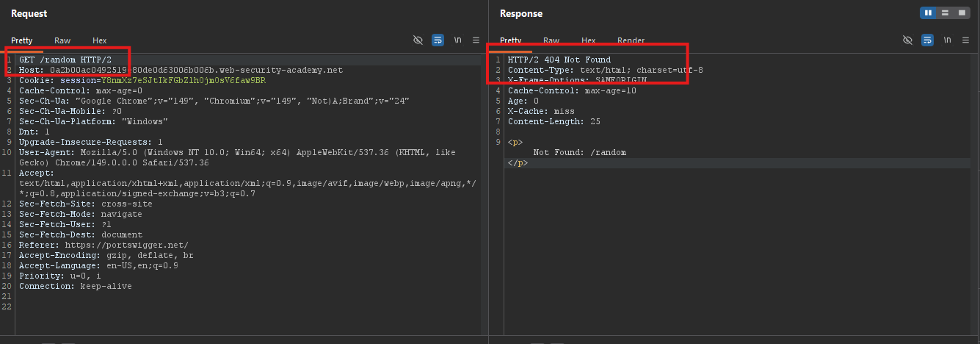This screenshot has width=980, height=344.
Task: Switch to the Hex tab in Response panel
Action: click(588, 40)
